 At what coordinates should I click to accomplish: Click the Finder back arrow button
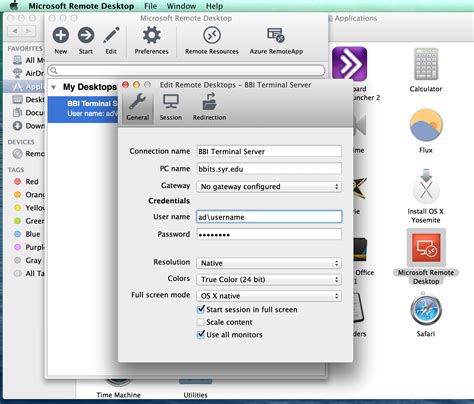[15, 31]
